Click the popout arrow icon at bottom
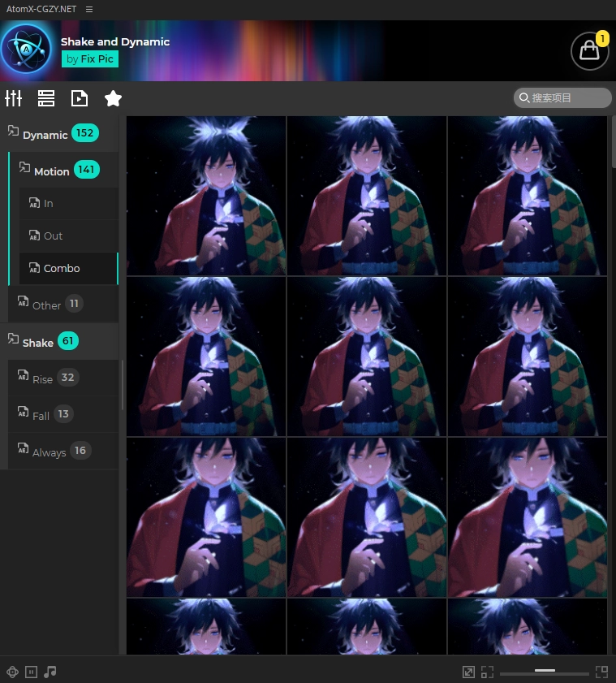The width and height of the screenshot is (616, 683). click(x=468, y=672)
